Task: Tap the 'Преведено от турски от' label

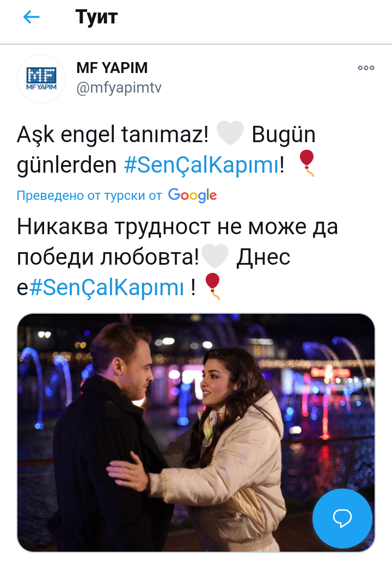Action: [89, 196]
